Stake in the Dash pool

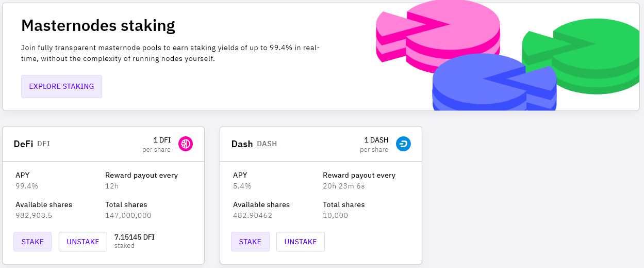coord(250,242)
